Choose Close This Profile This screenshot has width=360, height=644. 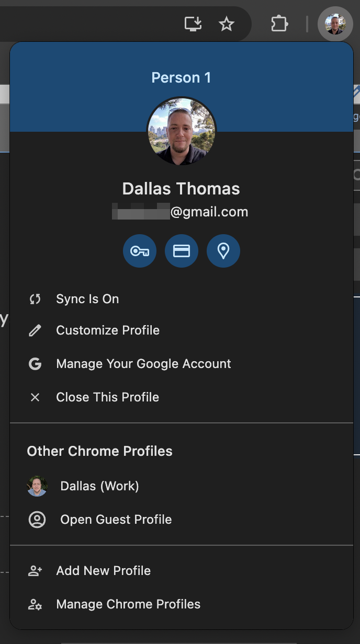pos(107,397)
